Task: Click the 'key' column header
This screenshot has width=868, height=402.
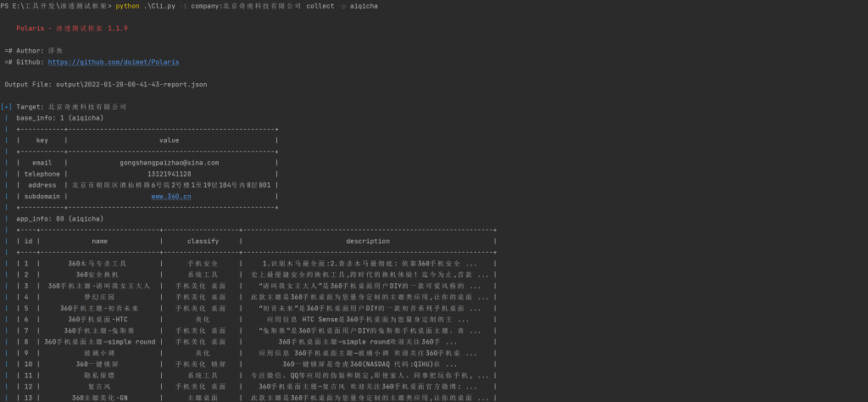Action: 42,140
